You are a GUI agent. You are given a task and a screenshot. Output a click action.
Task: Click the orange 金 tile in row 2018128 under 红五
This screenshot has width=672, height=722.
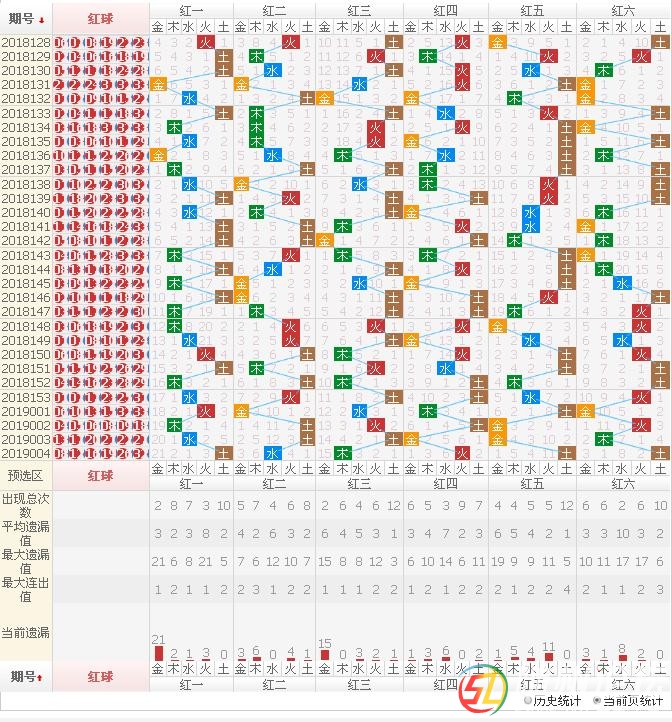click(498, 43)
